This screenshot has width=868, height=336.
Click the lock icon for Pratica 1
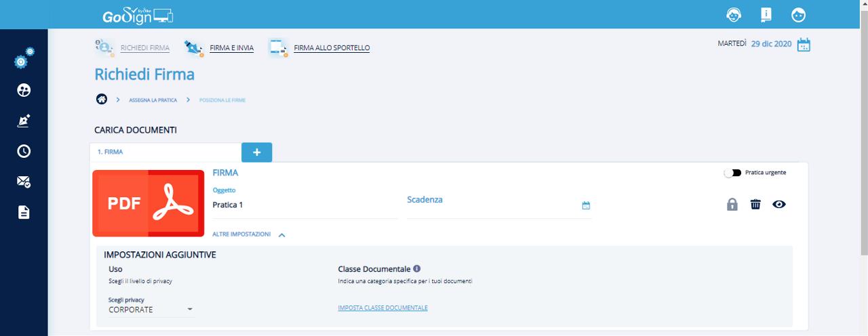tap(732, 204)
